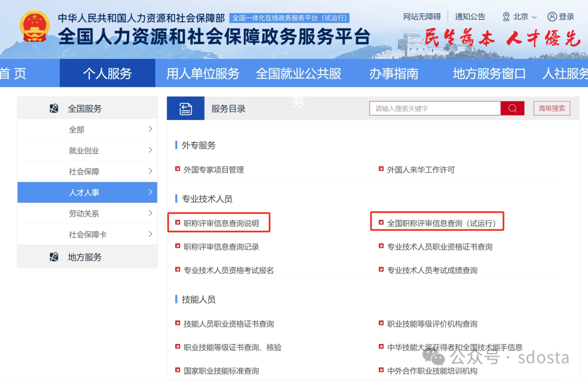Screen dimensions: 588x381
Task: Click red arrow bullet before 外国人来华工作许可
Action: pos(381,169)
